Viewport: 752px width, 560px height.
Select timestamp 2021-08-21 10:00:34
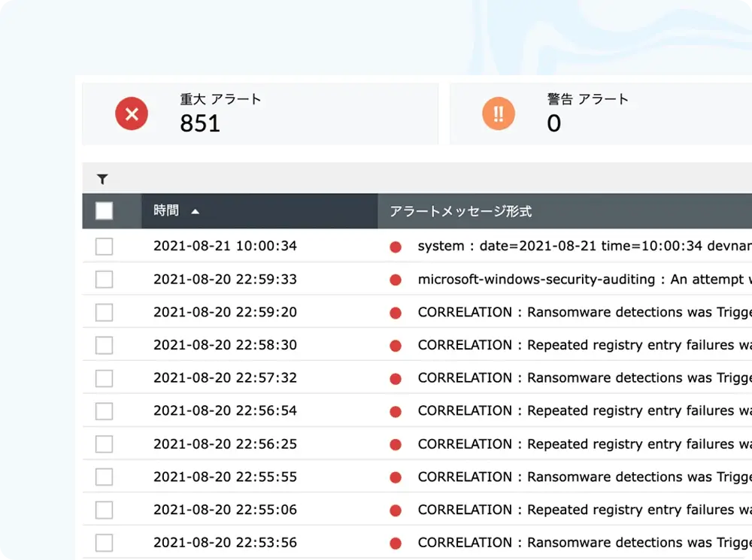coord(225,246)
